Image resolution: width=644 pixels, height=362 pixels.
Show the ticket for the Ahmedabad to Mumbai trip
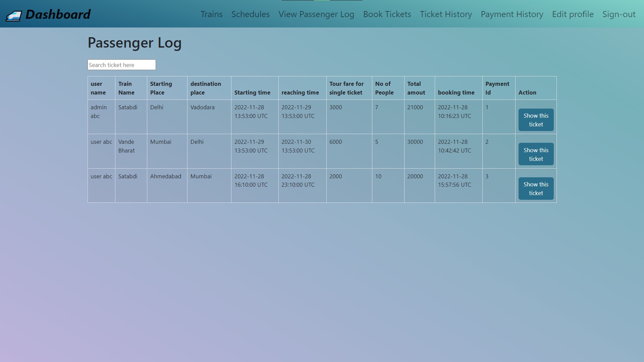click(x=536, y=188)
